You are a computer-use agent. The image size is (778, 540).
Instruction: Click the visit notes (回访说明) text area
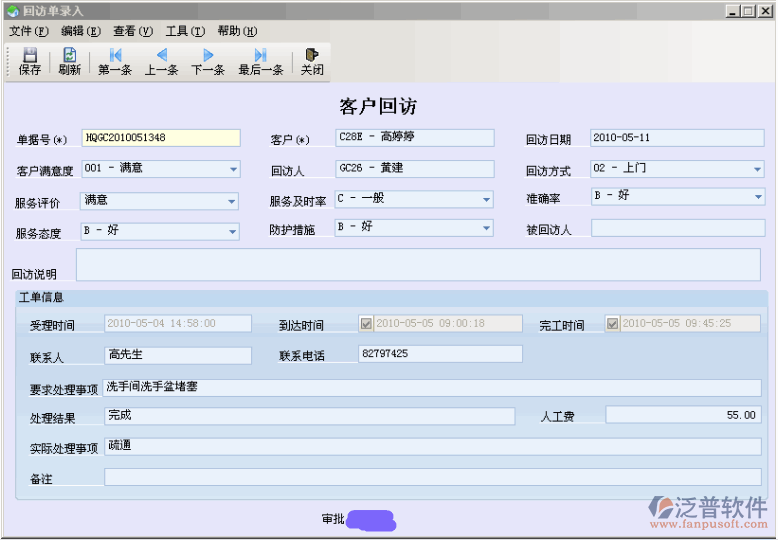point(418,265)
